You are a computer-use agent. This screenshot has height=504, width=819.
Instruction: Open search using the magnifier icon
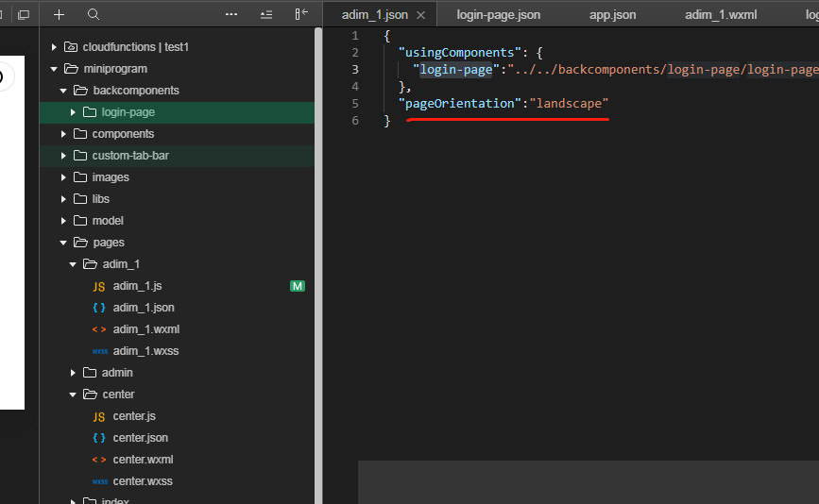click(x=93, y=15)
